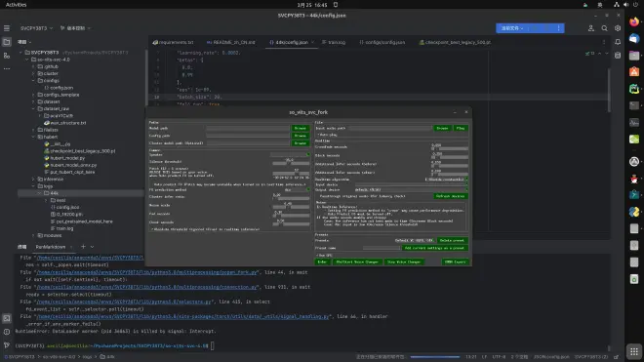Click Refresh devices button
The height and width of the screenshot is (362, 644).
pos(451,196)
